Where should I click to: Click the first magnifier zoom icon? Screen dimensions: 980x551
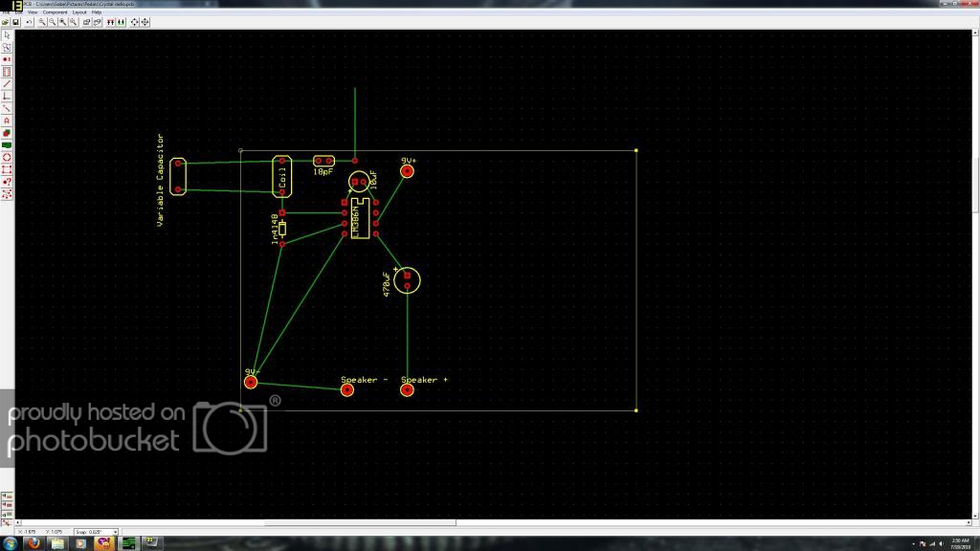point(42,22)
